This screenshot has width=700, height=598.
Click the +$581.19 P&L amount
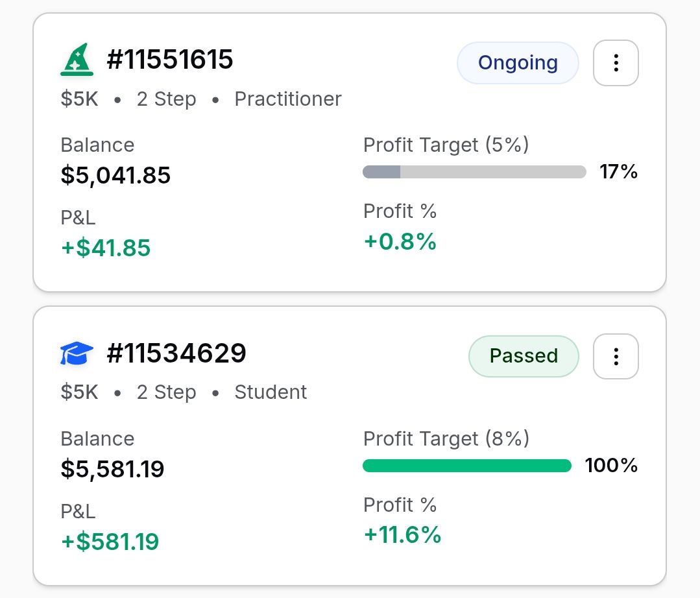[110, 542]
